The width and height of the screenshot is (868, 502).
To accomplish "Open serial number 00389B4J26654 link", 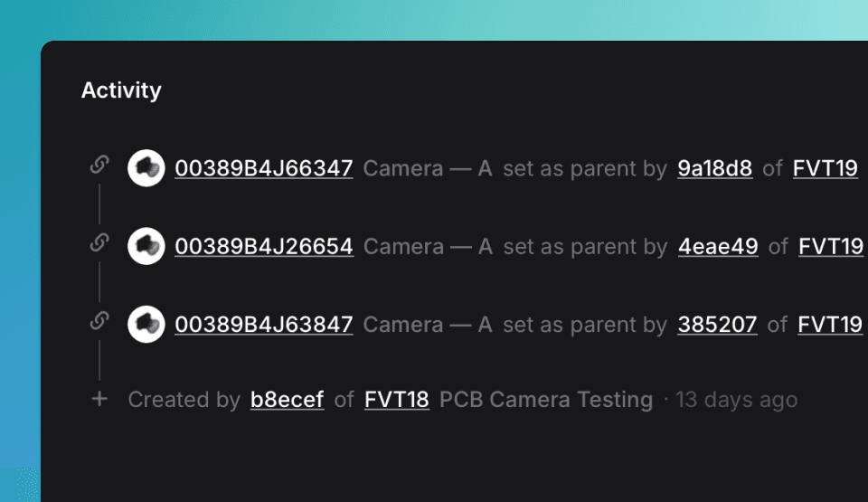I will 263,246.
